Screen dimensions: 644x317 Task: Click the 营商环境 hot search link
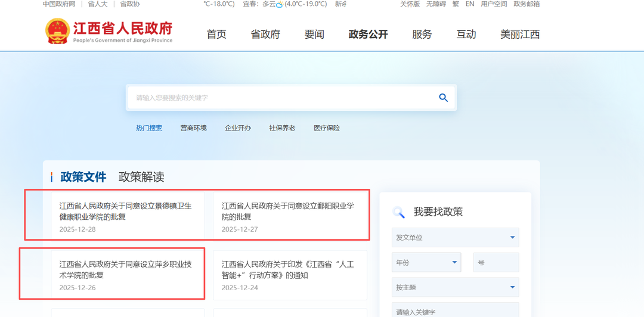(193, 128)
